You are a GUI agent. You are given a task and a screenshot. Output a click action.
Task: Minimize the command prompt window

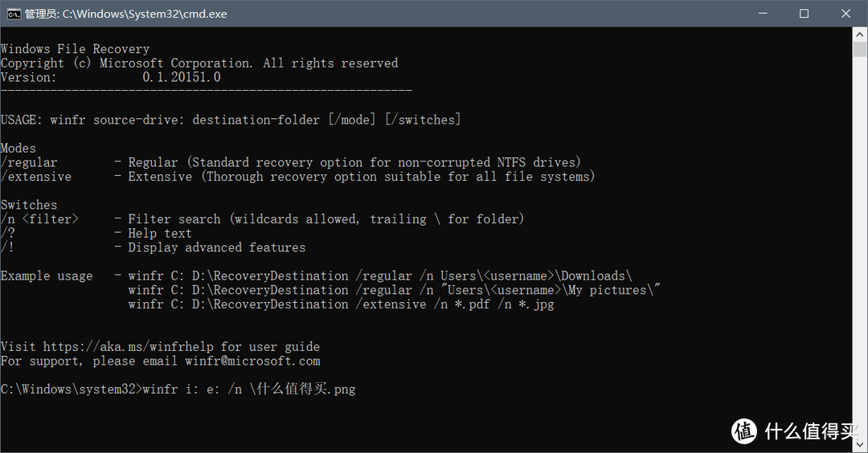763,14
